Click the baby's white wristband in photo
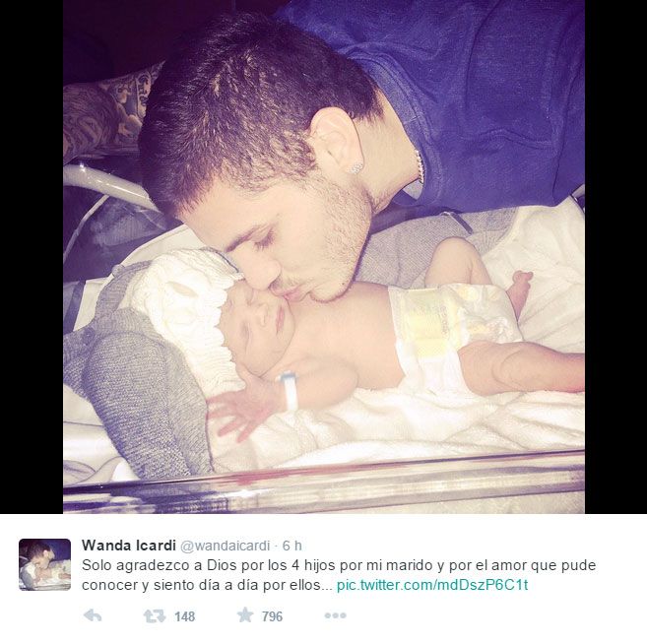 click(290, 391)
